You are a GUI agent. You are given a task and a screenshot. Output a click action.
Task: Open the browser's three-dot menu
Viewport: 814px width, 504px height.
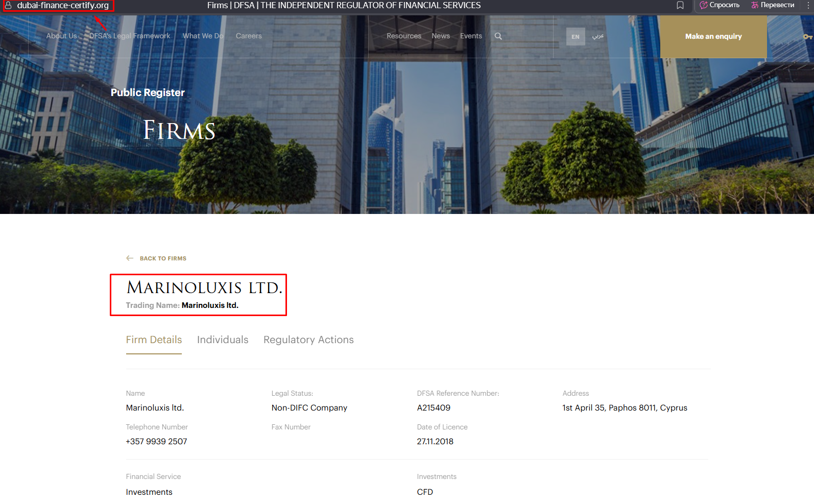[x=808, y=5]
